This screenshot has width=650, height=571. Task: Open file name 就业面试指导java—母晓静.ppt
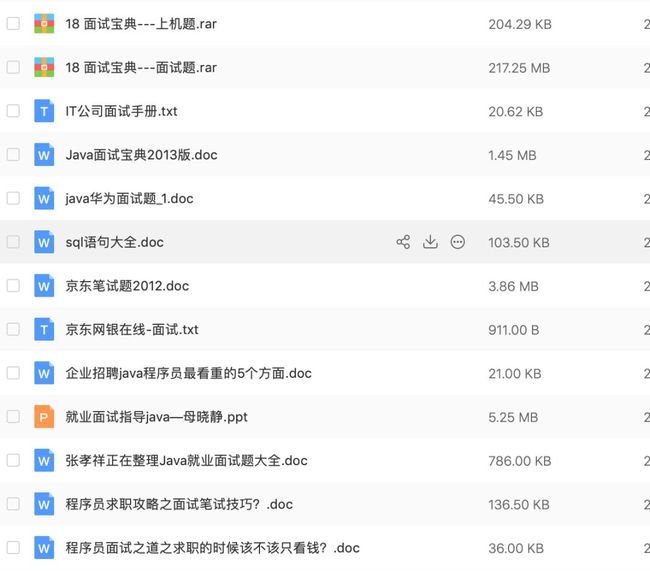156,417
